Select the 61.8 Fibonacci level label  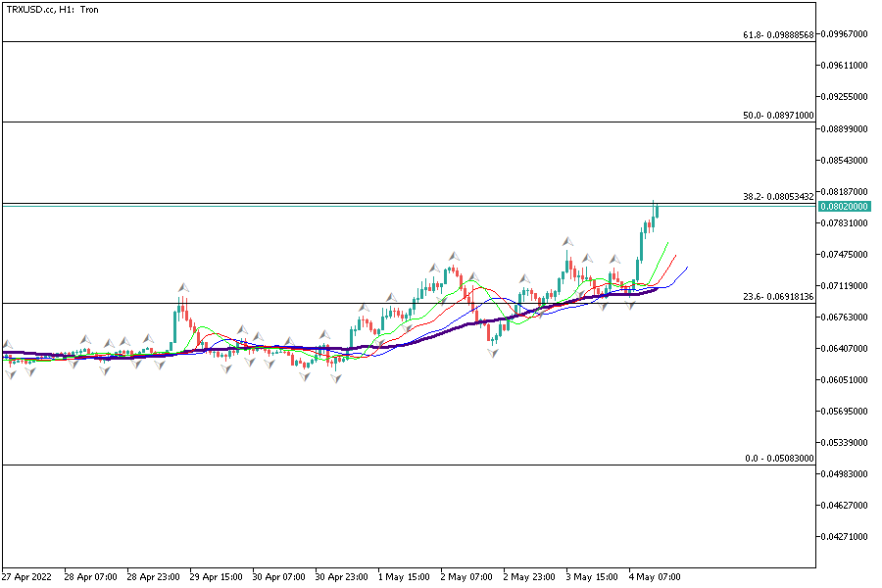(778, 34)
